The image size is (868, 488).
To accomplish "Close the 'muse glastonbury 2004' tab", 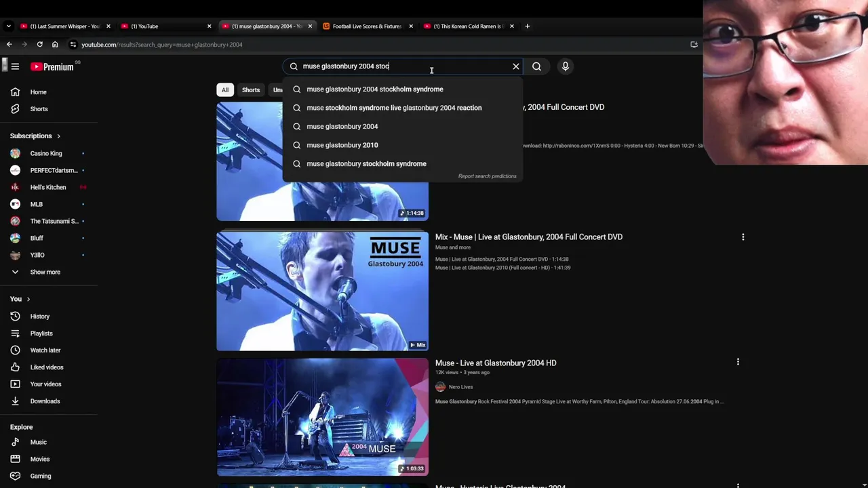I will (x=310, y=26).
